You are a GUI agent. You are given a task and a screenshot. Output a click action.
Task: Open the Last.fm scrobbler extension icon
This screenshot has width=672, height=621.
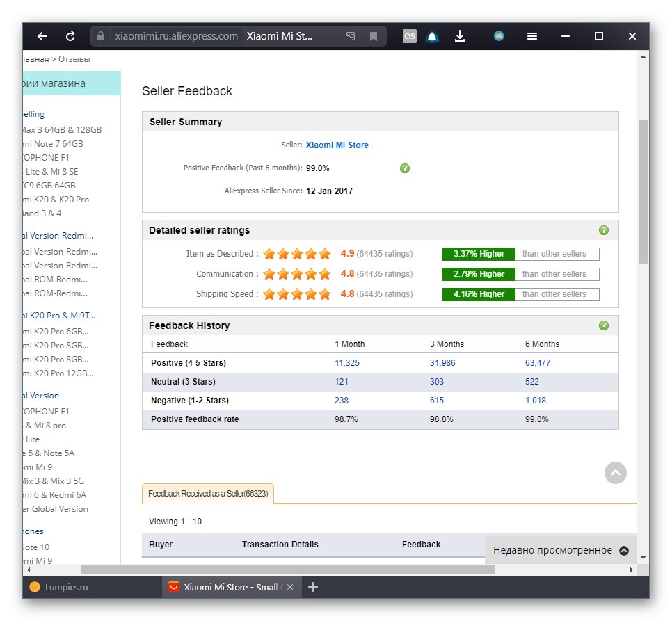(x=409, y=36)
